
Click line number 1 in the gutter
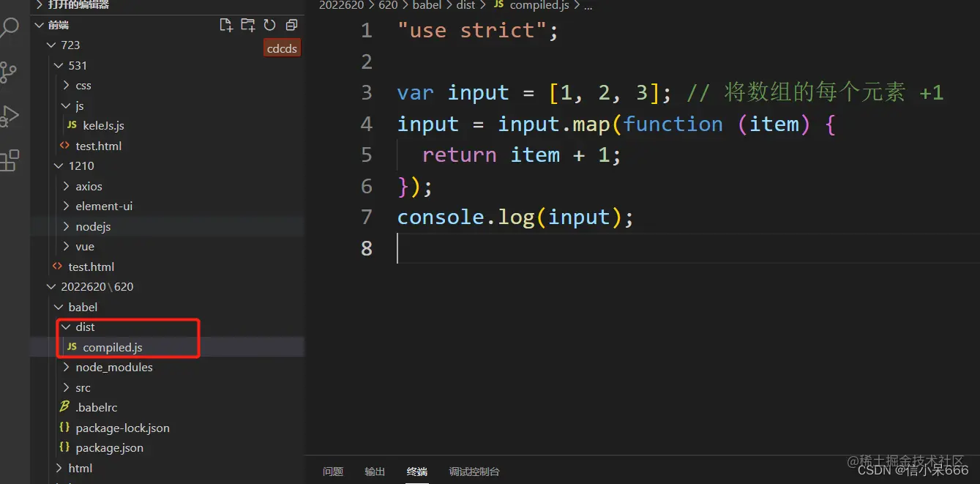tap(367, 30)
